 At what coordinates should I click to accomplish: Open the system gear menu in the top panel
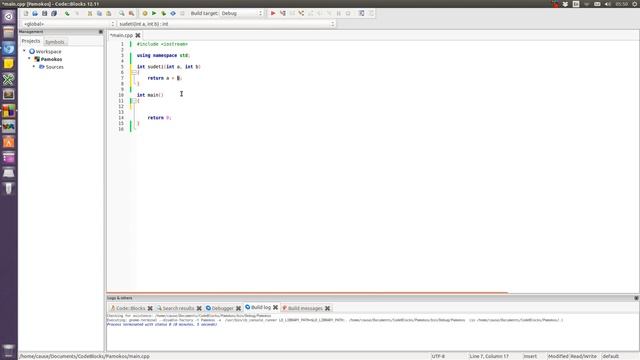coord(635,4)
